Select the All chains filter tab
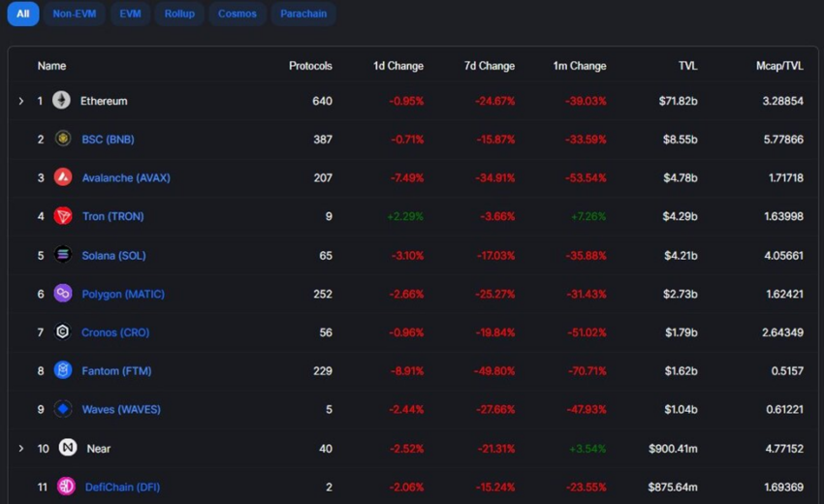 coord(23,14)
